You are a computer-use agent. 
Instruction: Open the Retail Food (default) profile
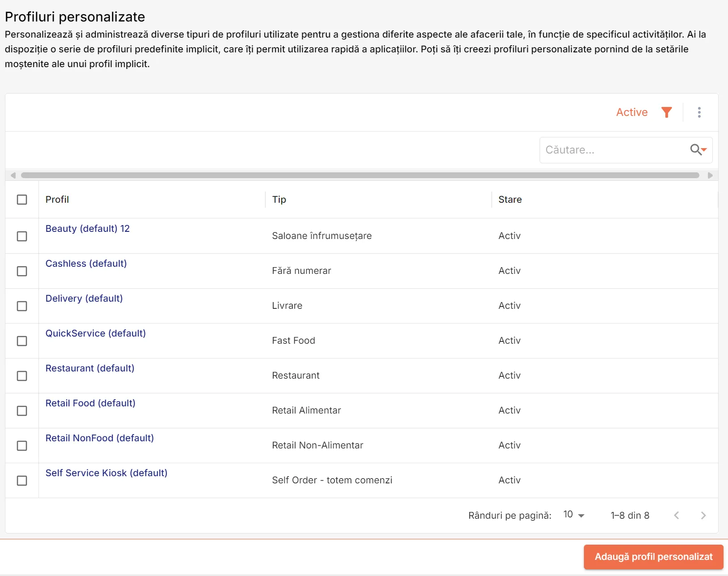(90, 403)
